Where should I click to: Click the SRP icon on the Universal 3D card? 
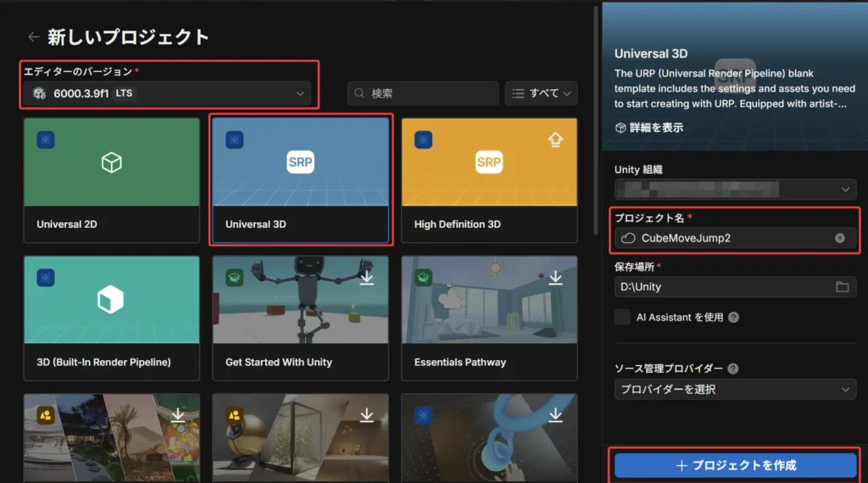(301, 162)
